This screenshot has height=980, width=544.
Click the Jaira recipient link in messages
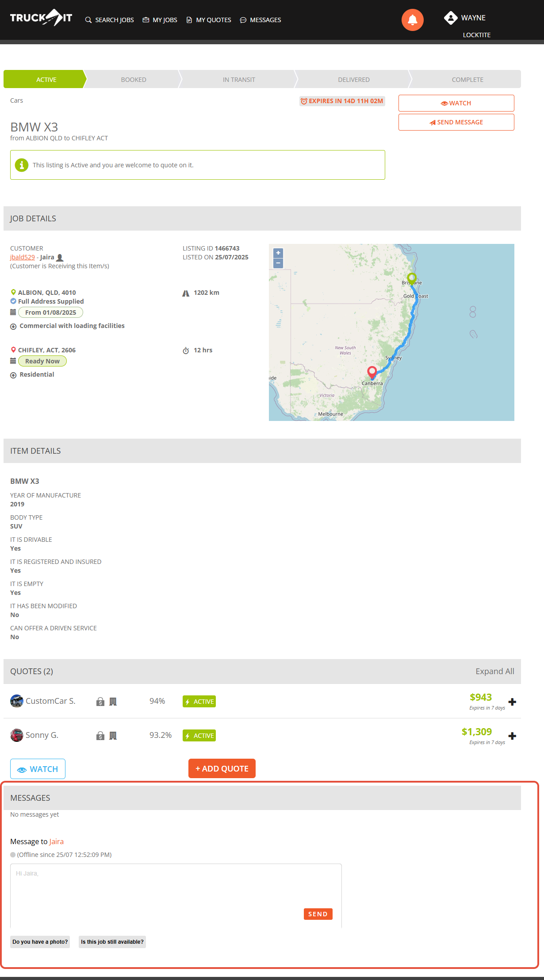click(x=56, y=841)
